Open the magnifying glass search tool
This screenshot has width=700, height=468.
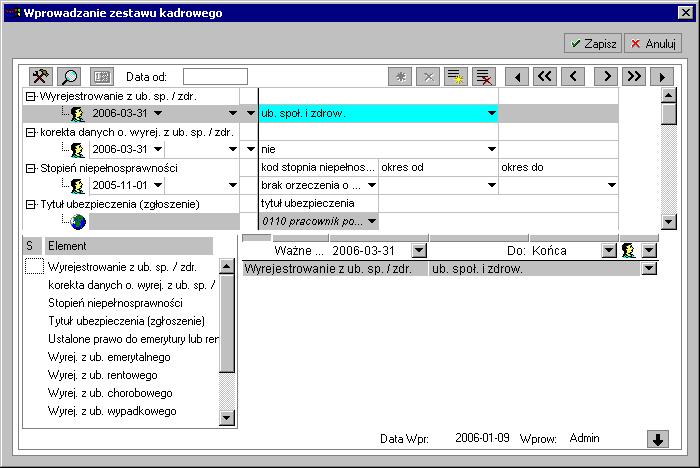pos(69,77)
